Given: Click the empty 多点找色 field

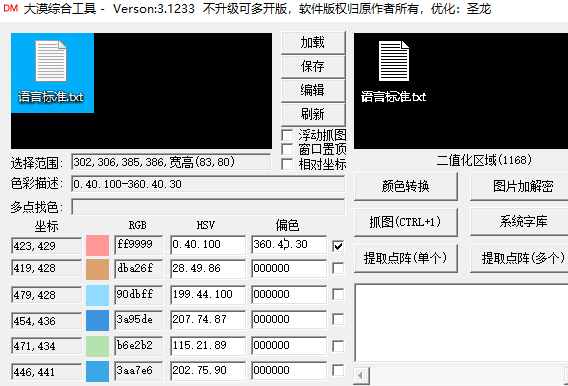Looking at the screenshot, I should [208, 207].
